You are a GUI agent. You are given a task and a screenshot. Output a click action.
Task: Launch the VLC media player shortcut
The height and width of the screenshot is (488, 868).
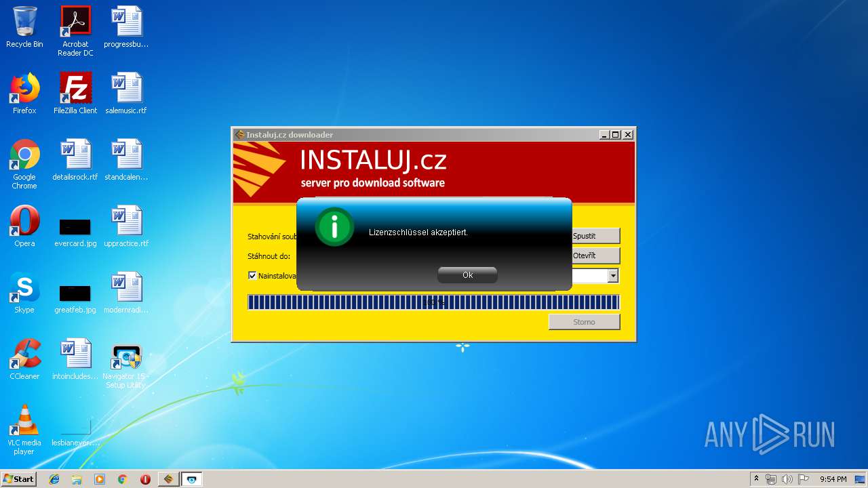(x=24, y=430)
